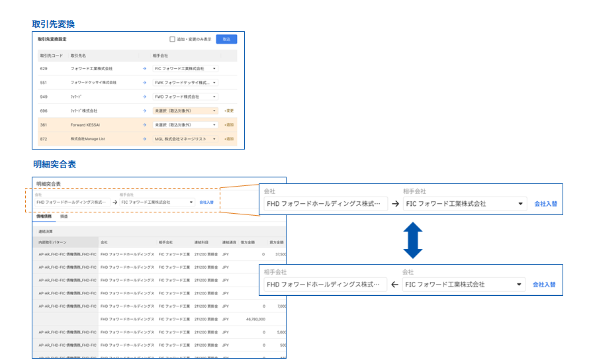Enable the 追加・変更のみ表示 checkbox
The image size is (589, 364).
click(x=172, y=39)
